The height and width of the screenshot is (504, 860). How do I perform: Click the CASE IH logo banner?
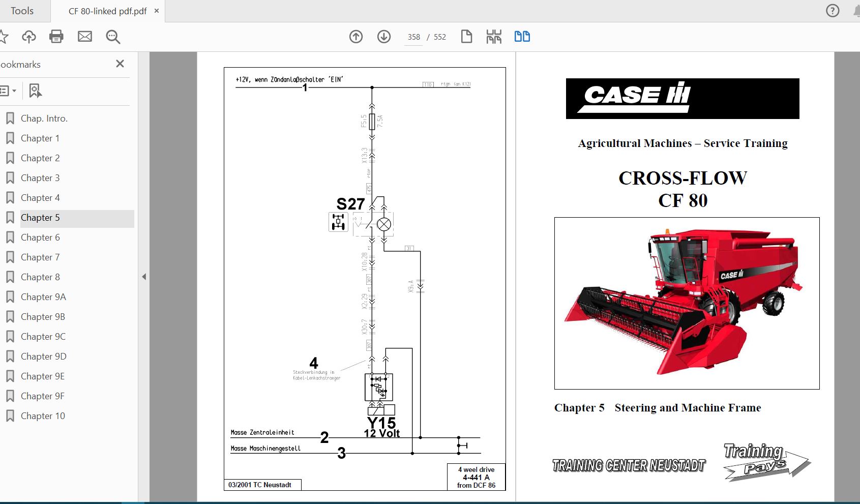(683, 99)
